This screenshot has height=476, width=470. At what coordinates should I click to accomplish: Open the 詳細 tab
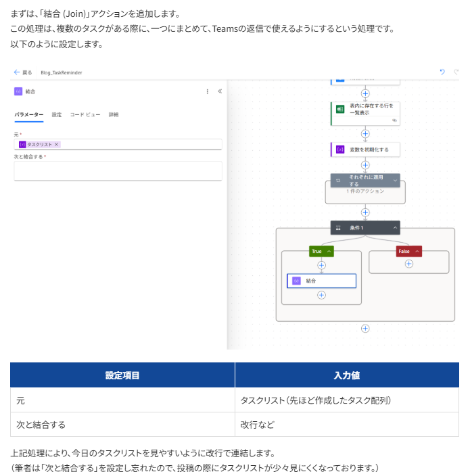[x=114, y=115]
